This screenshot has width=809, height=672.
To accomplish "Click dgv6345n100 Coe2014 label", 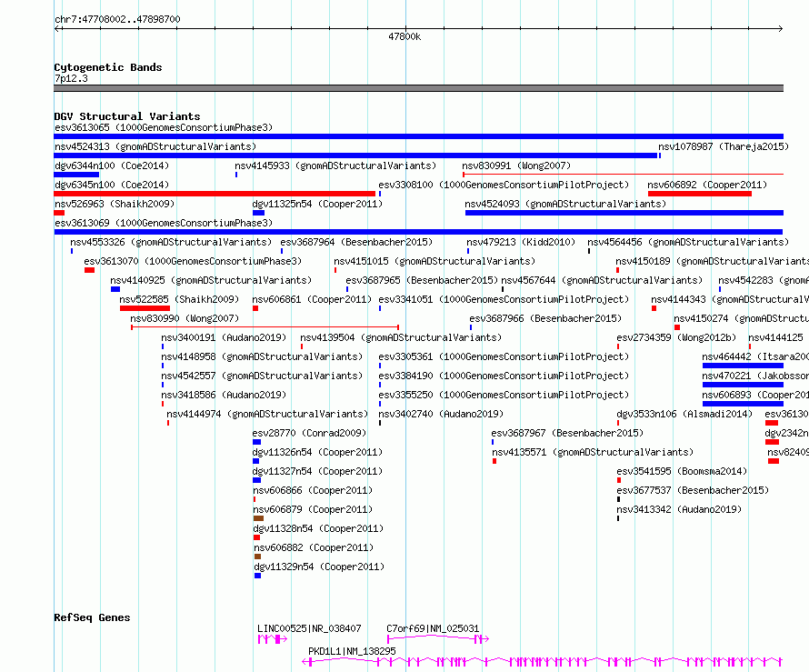I will point(112,185).
